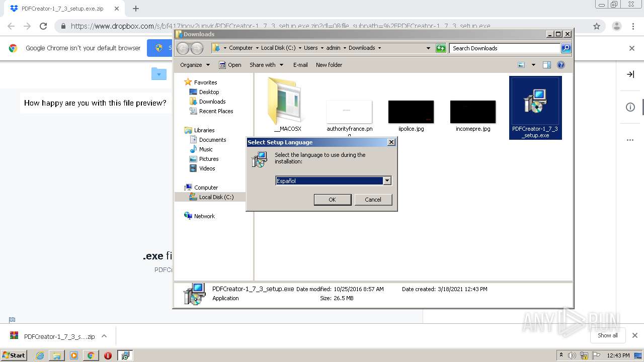Toggle the preview pane icon

[x=547, y=65]
